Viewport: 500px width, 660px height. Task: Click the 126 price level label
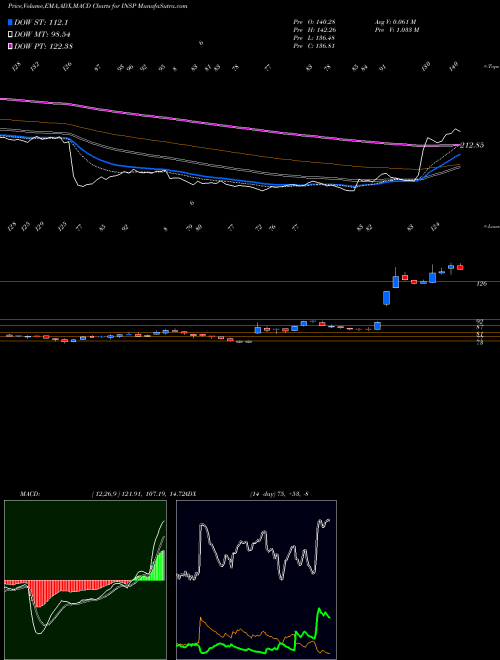click(x=481, y=284)
